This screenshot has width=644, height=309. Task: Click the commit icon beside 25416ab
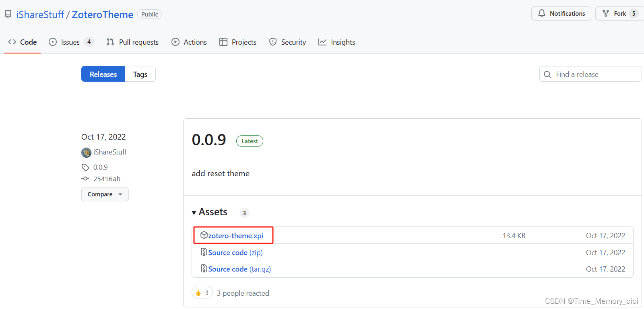[85, 179]
